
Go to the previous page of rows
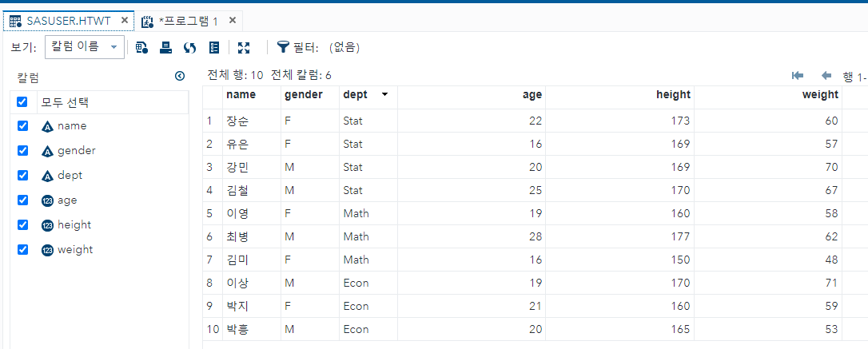pyautogui.click(x=826, y=76)
